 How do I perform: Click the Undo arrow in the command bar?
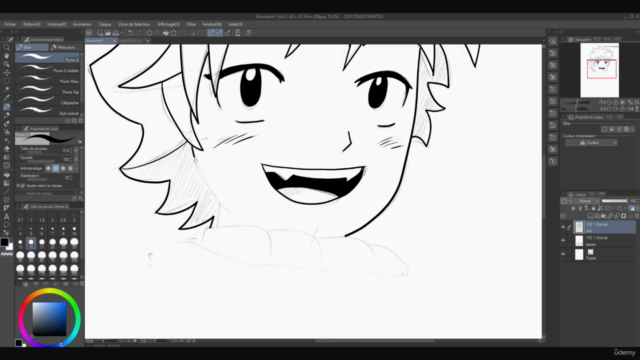coord(131,33)
